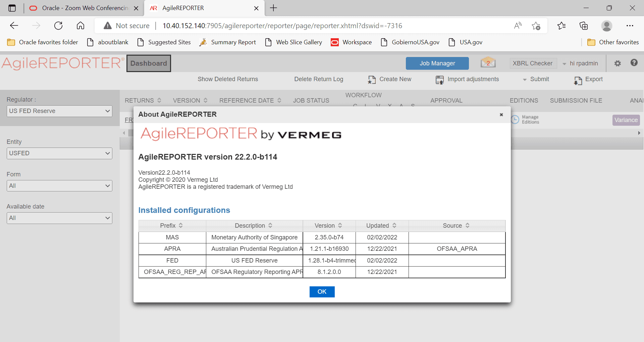Screen dimensions: 644x342
Task: Open the Read Aloud icon in address bar
Action: pos(518,26)
